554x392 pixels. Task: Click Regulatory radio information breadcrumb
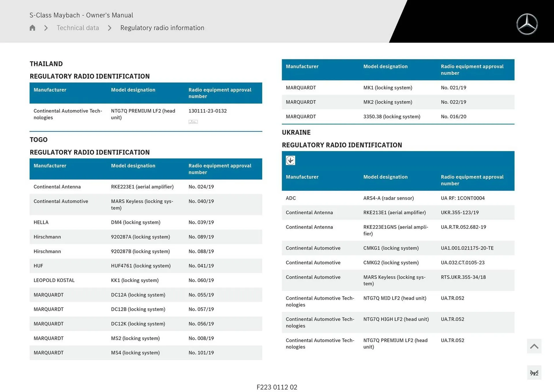pos(162,28)
